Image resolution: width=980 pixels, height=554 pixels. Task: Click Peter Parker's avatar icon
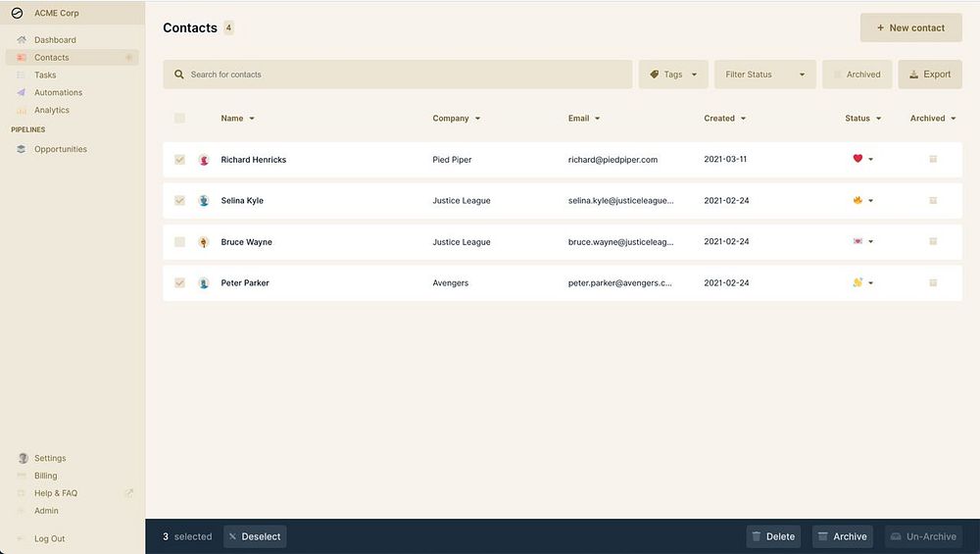point(204,282)
